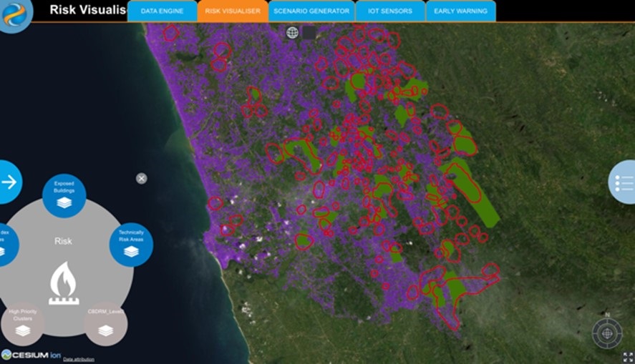
Task: Toggle the Exposed Buildings layer
Action: pyautogui.click(x=64, y=196)
